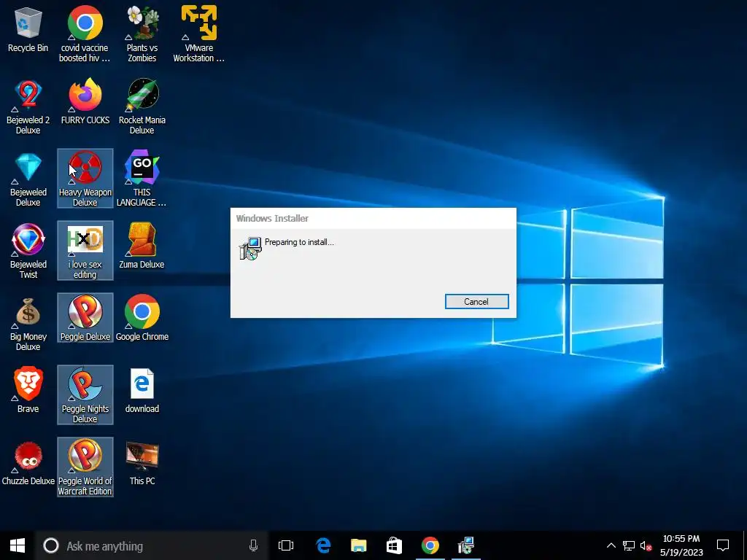The image size is (747, 560).
Task: Switch to Chrome in the taskbar
Action: pyautogui.click(x=430, y=545)
